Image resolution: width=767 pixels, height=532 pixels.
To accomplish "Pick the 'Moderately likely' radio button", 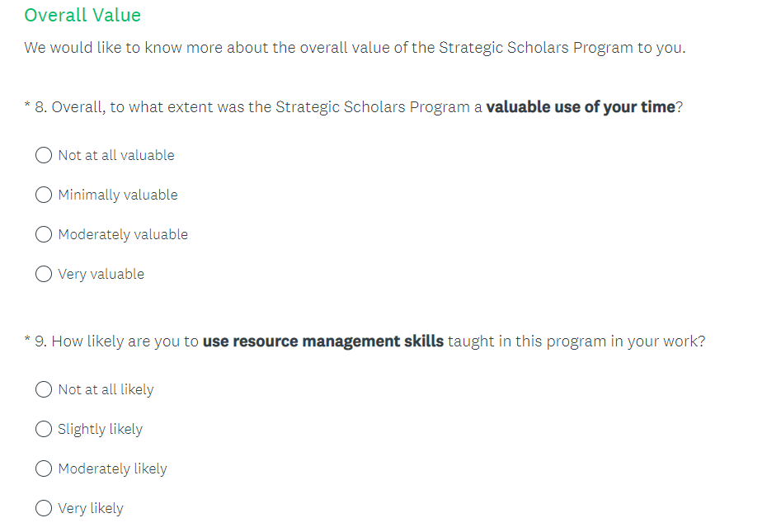I will tap(44, 468).
